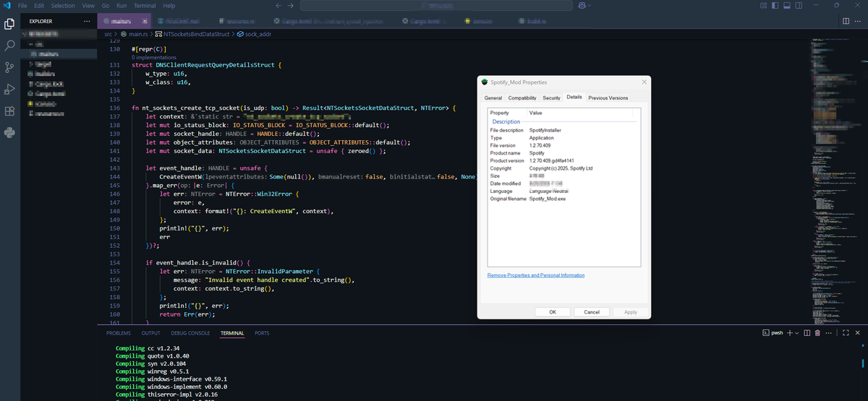Screen dimensions: 868x401
Task: Select the Product name row in Details
Action: [x=563, y=153]
